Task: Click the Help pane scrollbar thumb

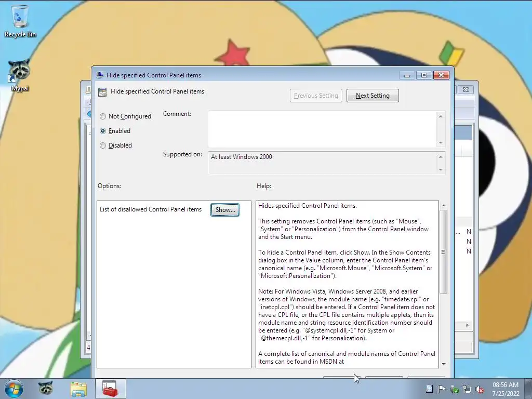Action: click(444, 252)
